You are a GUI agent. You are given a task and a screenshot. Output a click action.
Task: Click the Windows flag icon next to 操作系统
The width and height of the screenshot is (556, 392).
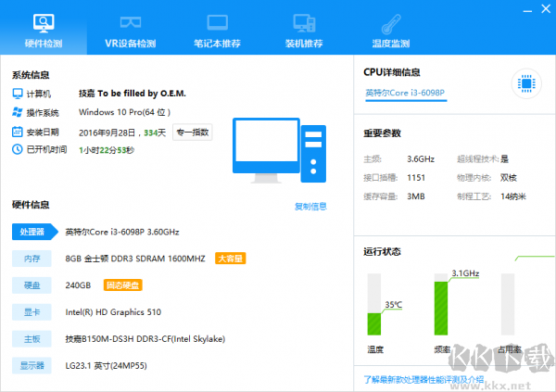click(18, 112)
